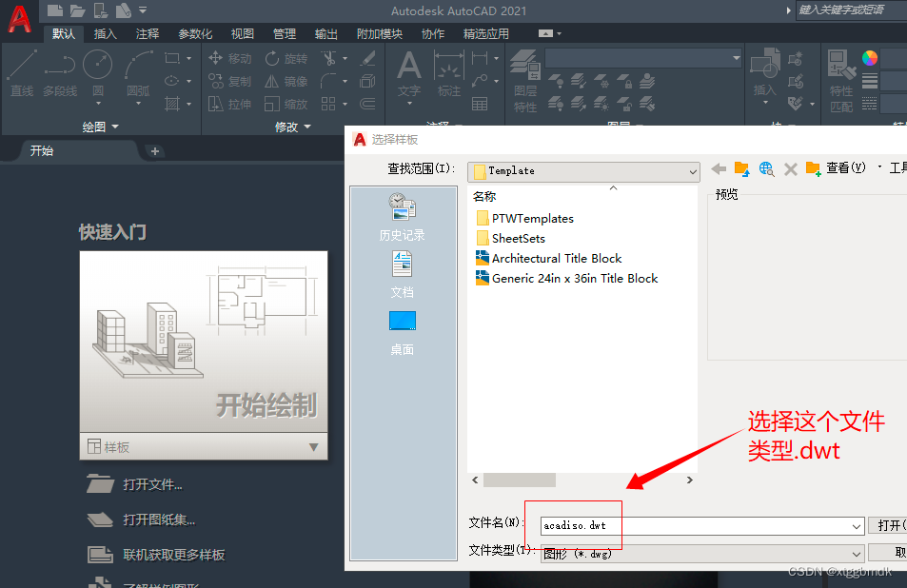Open Desktop (桌面) in dialog sidebar
This screenshot has width=907, height=588.
click(x=402, y=333)
